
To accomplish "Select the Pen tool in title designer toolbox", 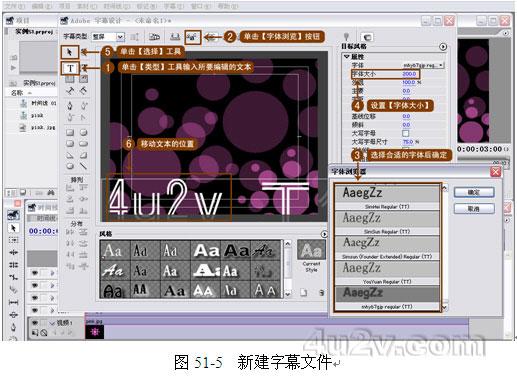I will 70,105.
